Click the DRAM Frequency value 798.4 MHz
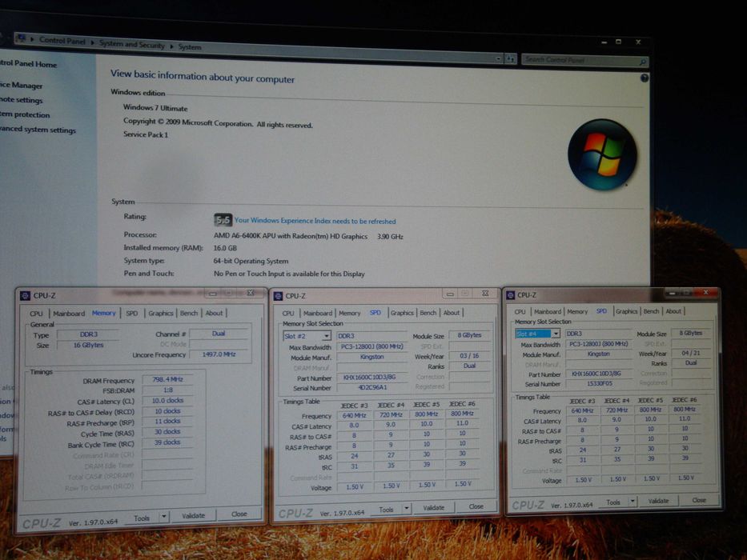747x560 pixels. [167, 379]
